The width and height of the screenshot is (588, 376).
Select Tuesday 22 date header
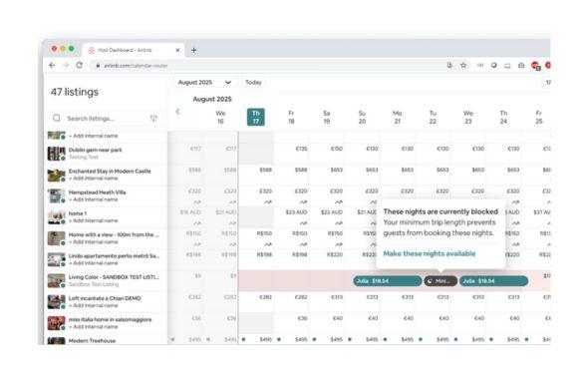point(433,117)
